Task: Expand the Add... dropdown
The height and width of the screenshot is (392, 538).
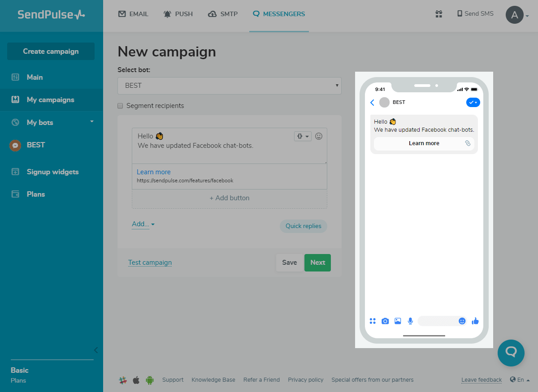Action: click(143, 224)
